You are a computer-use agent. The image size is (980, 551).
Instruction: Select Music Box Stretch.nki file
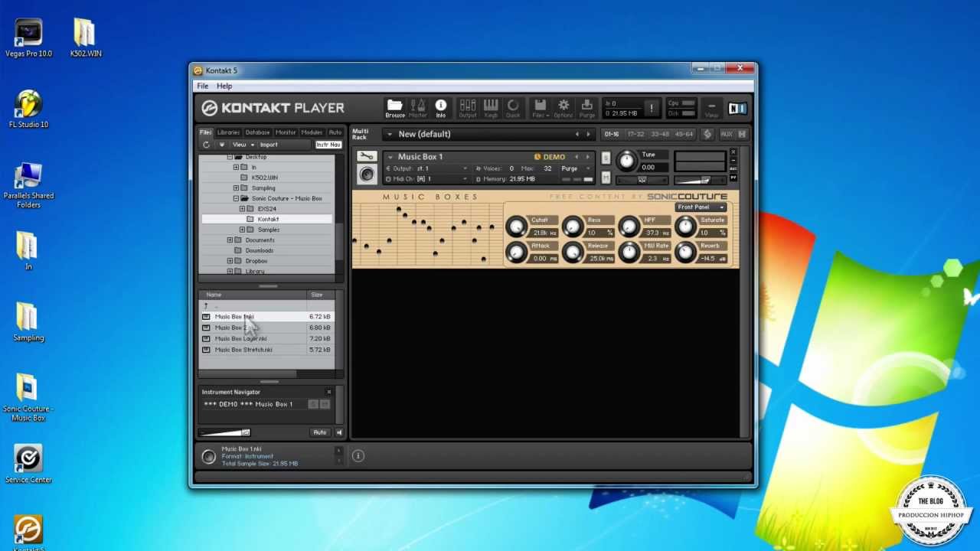click(266, 350)
